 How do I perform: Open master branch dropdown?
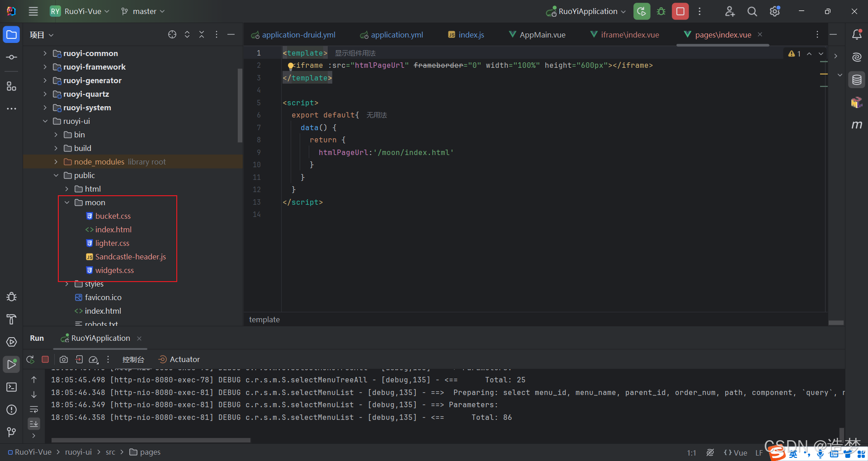(143, 11)
